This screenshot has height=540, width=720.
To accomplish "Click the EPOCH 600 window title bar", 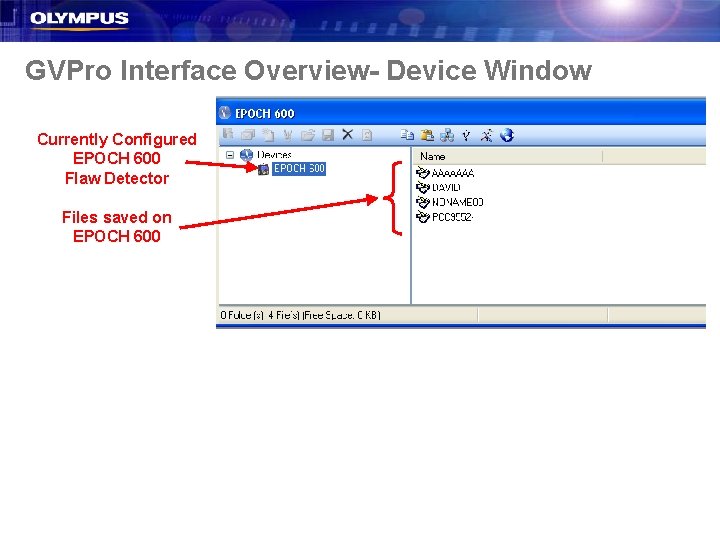I will 461,113.
